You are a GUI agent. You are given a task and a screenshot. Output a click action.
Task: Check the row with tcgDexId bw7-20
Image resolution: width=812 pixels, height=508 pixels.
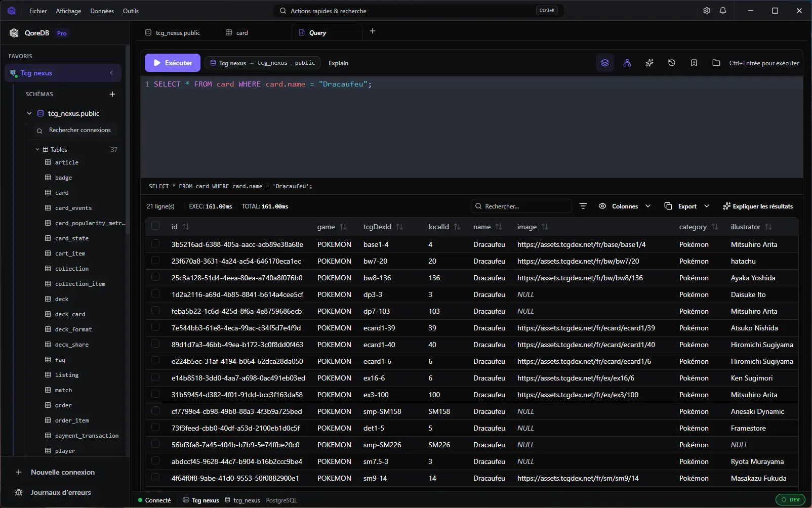(x=155, y=261)
